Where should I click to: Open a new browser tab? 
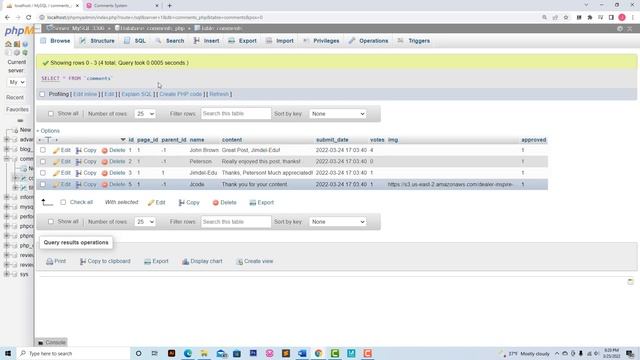169,6
